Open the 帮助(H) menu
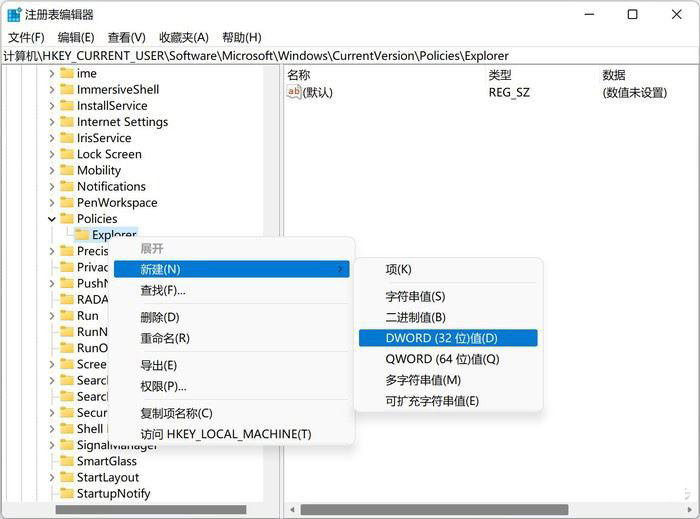Image resolution: width=700 pixels, height=519 pixels. pyautogui.click(x=242, y=37)
